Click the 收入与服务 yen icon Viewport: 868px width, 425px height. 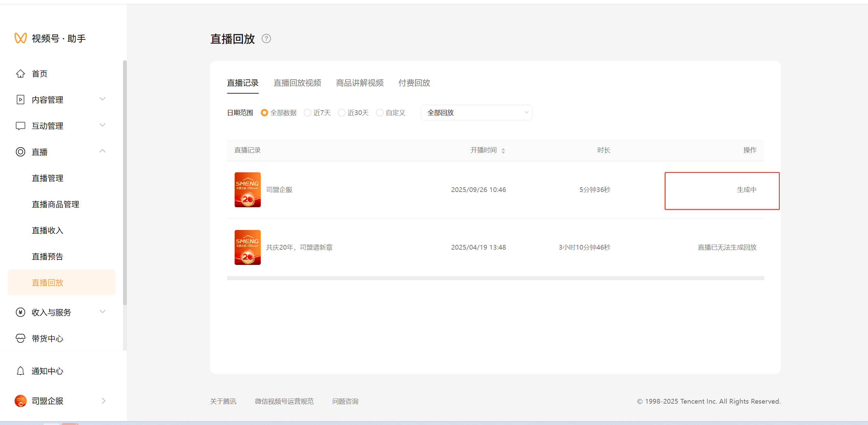coord(20,312)
